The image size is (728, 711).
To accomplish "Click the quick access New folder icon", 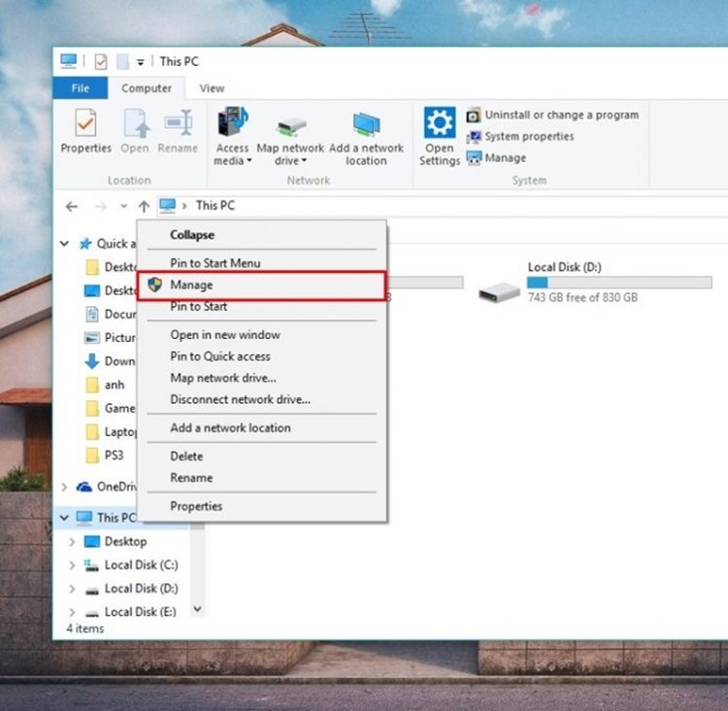I will (122, 61).
